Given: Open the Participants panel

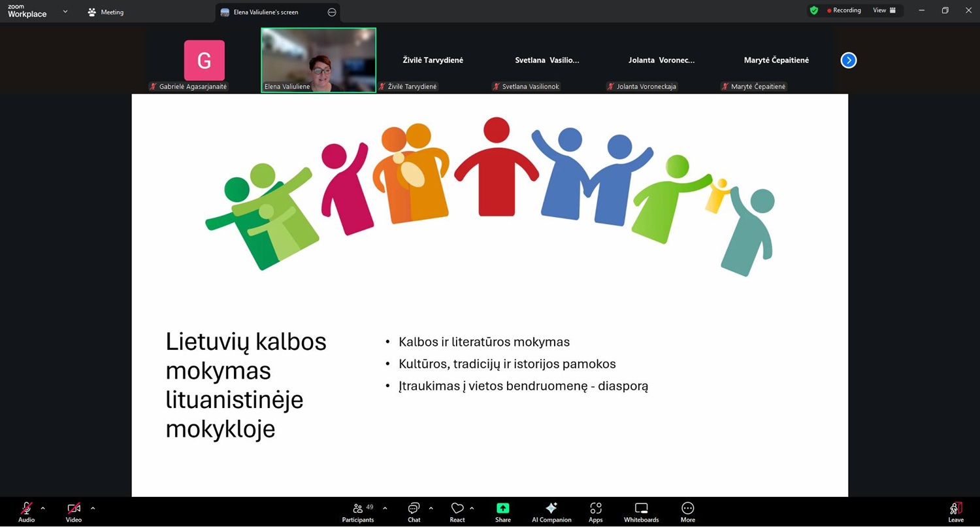Looking at the screenshot, I should [x=358, y=512].
